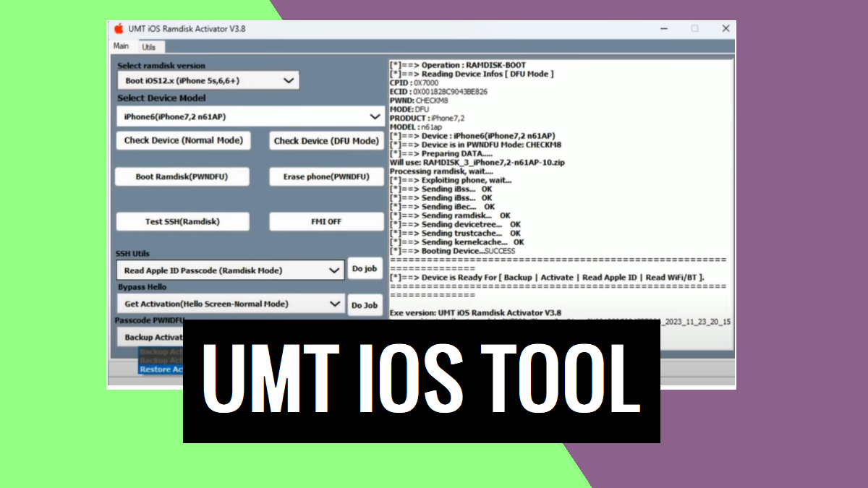This screenshot has height=488, width=868.
Task: Click Check Device (DFU Mode)
Action: tap(325, 140)
